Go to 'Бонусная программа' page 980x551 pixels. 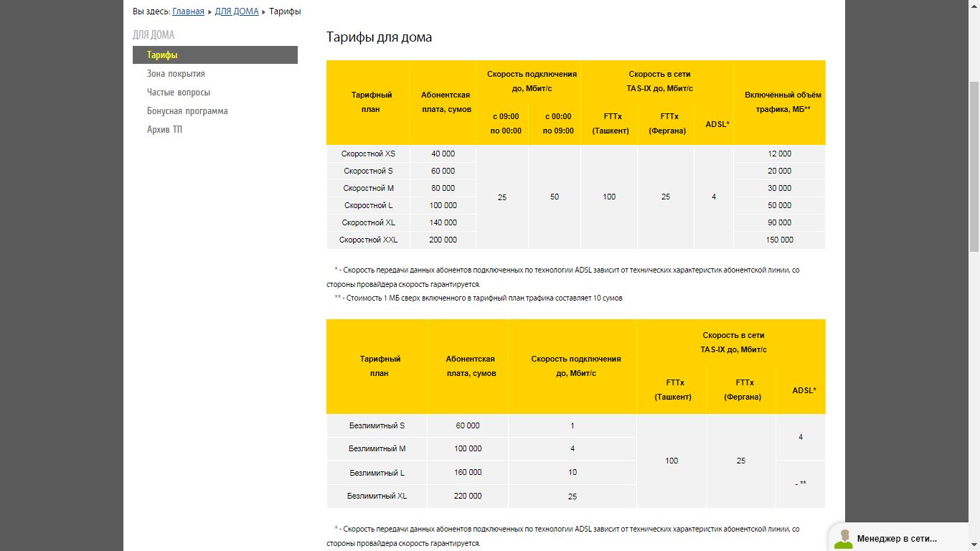(187, 111)
